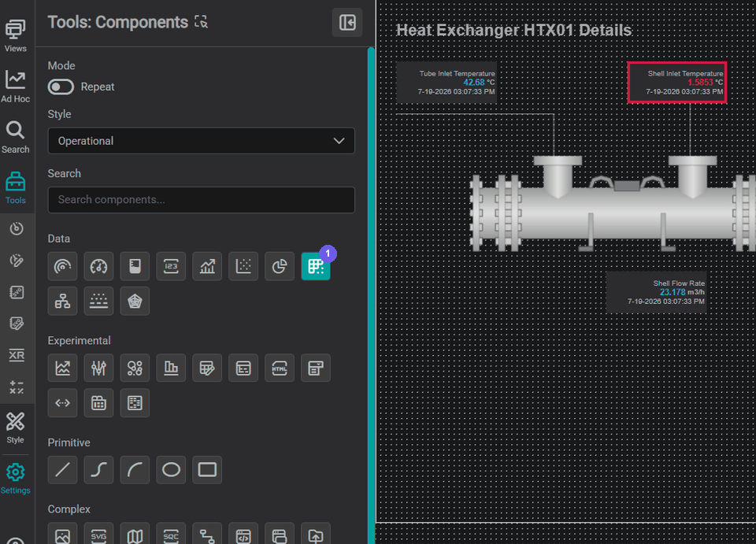Viewport: 756px width, 544px height.
Task: Select the map complex component
Action: click(x=135, y=534)
